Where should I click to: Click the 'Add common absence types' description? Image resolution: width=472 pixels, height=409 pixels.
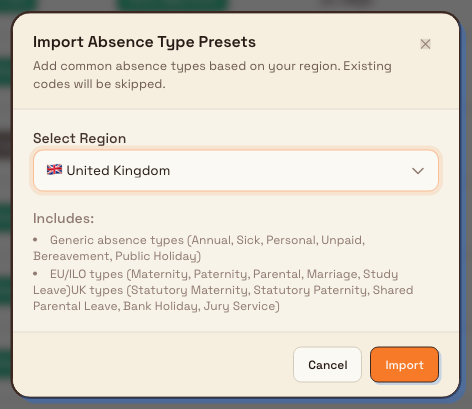(x=212, y=75)
